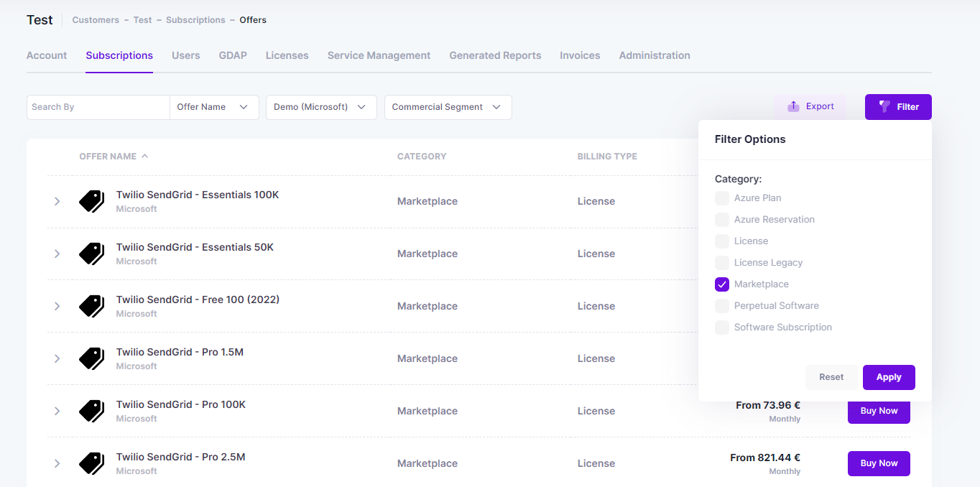Click the tag icon for Pro 1.5M
Screen dimensions: 980x487
(x=91, y=358)
